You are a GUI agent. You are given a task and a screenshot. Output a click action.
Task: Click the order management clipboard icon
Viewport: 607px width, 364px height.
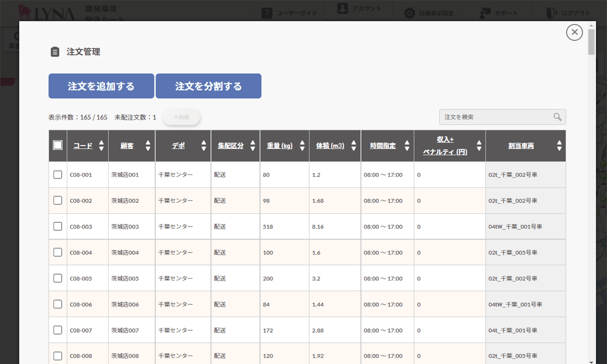coord(55,52)
